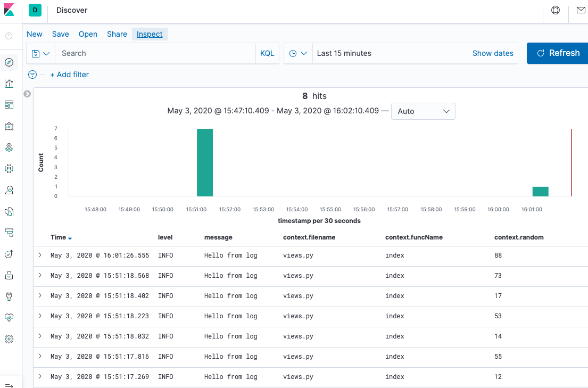Click Inspect in the top menu
The image size is (588, 388).
150,34
